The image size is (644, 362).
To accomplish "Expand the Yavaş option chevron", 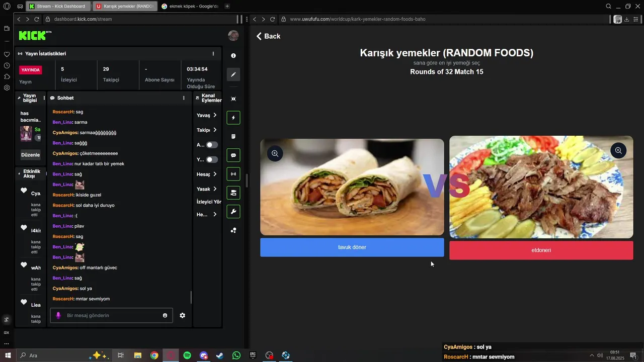I will click(215, 115).
